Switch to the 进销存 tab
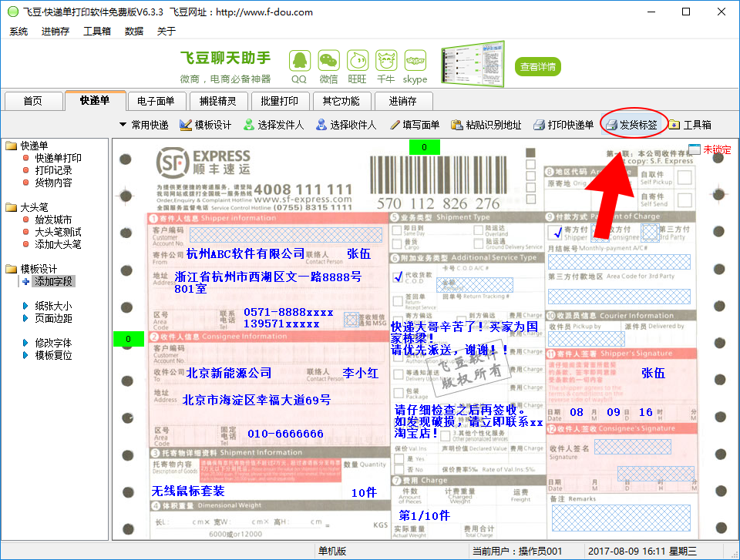Viewport: 740px width, 560px height. point(402,101)
